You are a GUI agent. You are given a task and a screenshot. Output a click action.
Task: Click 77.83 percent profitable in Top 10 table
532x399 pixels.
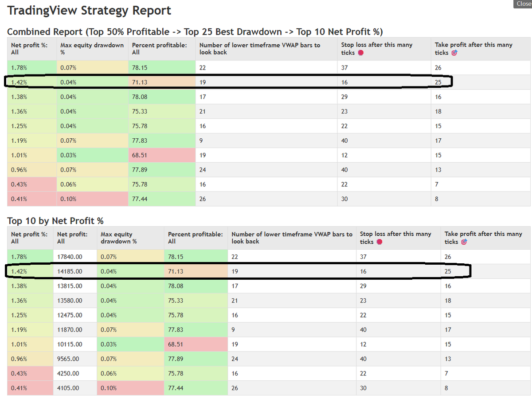pos(196,330)
